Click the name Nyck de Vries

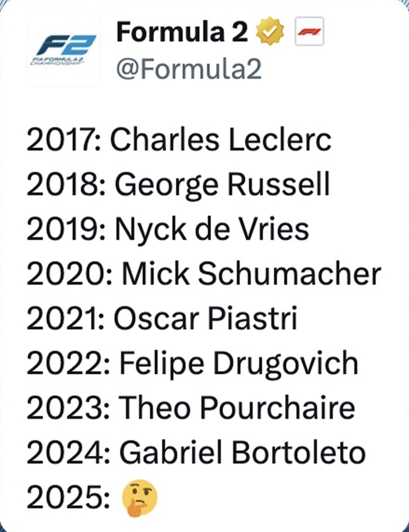[211, 230]
